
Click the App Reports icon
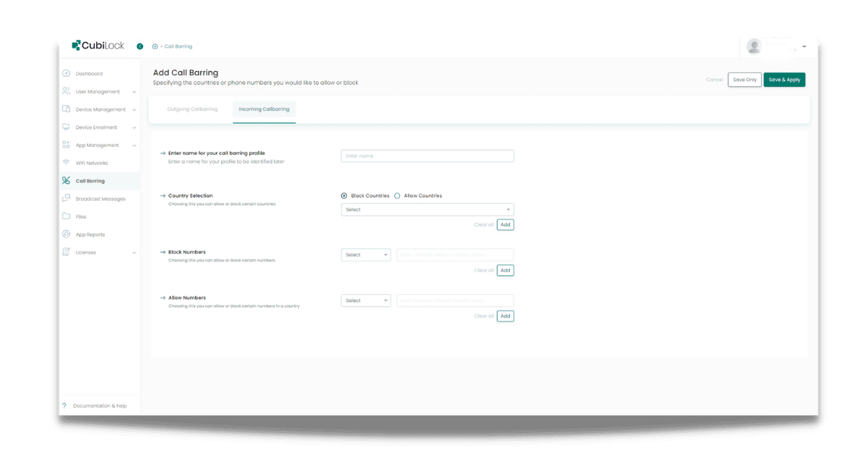(x=66, y=234)
